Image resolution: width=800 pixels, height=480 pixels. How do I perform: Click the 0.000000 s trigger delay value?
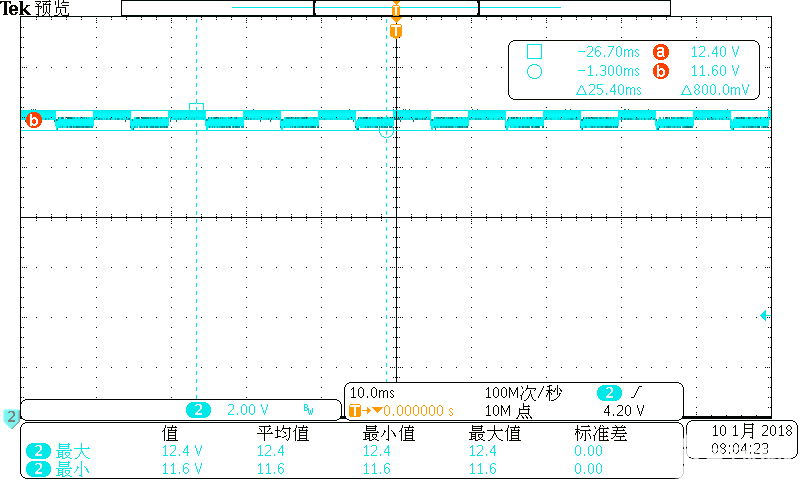coord(418,411)
